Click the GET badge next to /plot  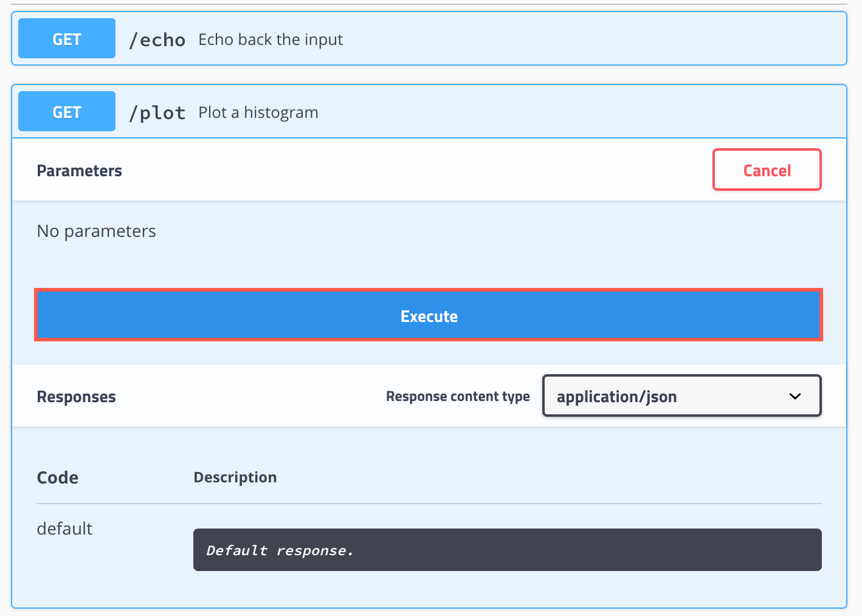[66, 111]
